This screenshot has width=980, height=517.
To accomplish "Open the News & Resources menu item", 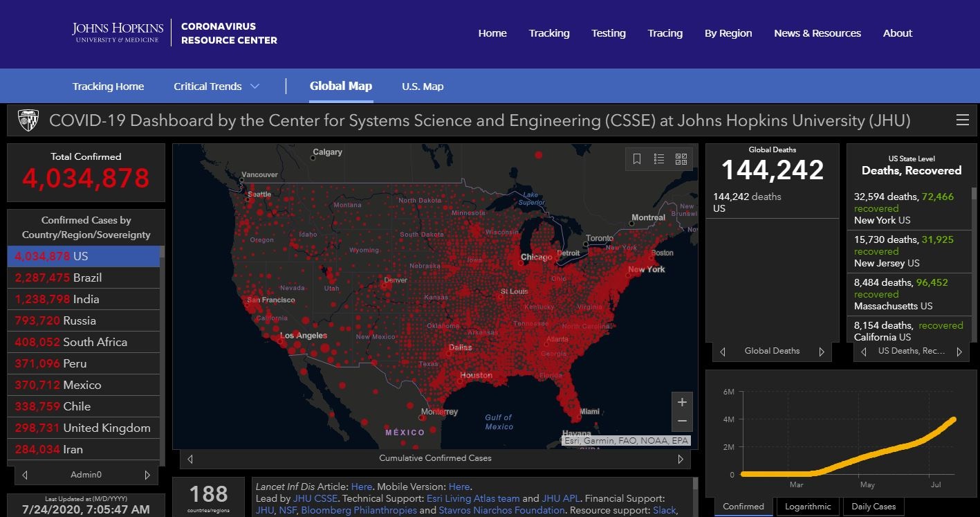I will click(817, 33).
